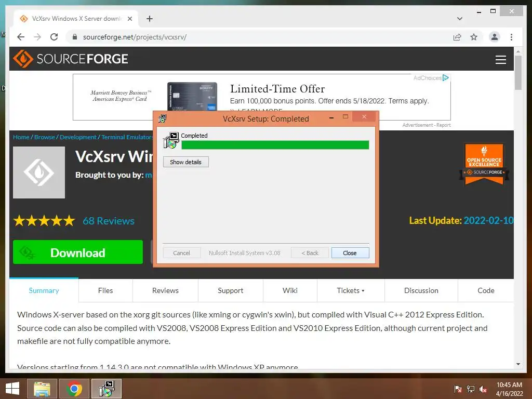Open a new browser tab
This screenshot has width=532, height=399.
point(150,19)
